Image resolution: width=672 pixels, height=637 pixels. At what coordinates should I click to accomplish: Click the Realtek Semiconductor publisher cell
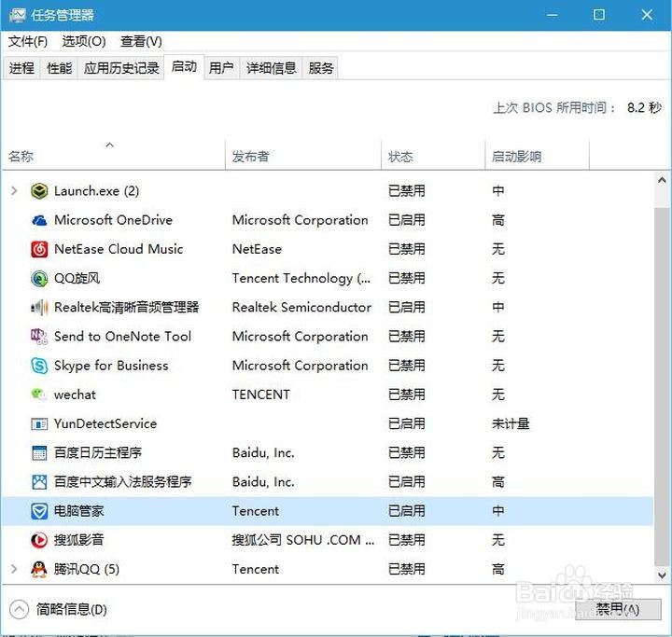point(301,307)
